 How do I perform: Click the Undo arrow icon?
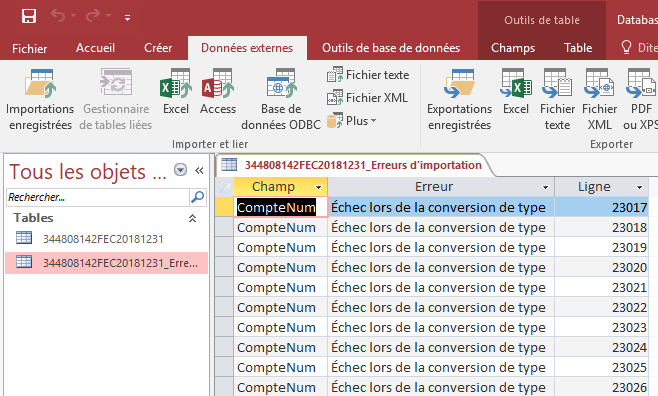(x=58, y=16)
